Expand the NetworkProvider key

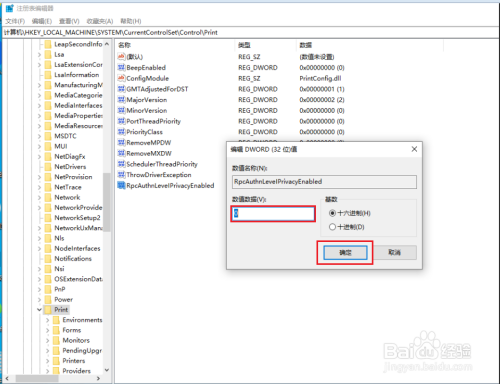click(39, 208)
